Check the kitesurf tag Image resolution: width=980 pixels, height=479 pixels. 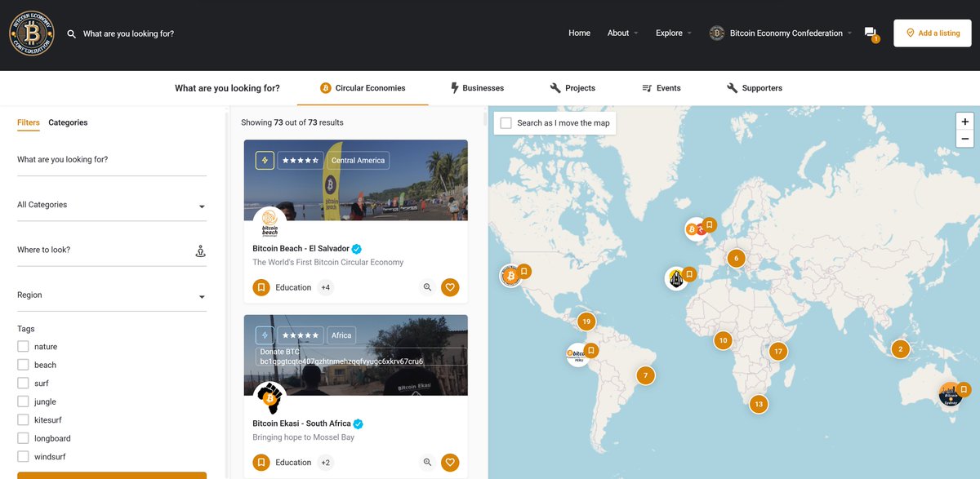tap(23, 420)
